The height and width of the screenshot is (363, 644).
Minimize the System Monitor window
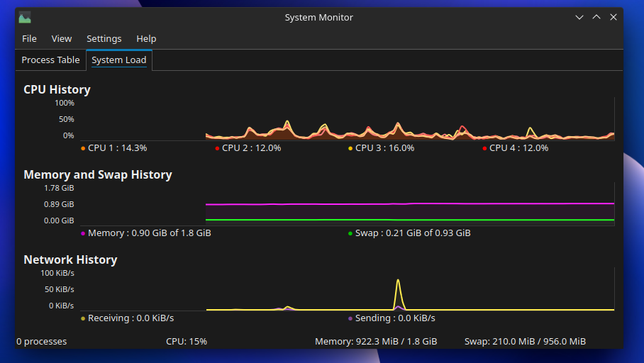pos(579,18)
